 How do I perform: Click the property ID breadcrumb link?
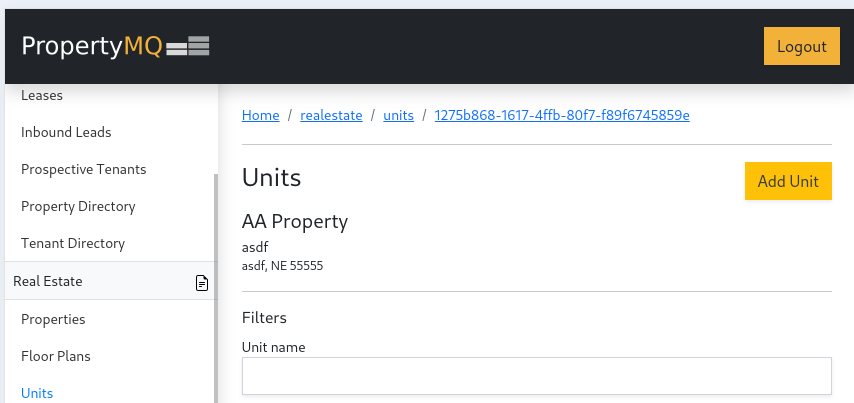(x=561, y=115)
